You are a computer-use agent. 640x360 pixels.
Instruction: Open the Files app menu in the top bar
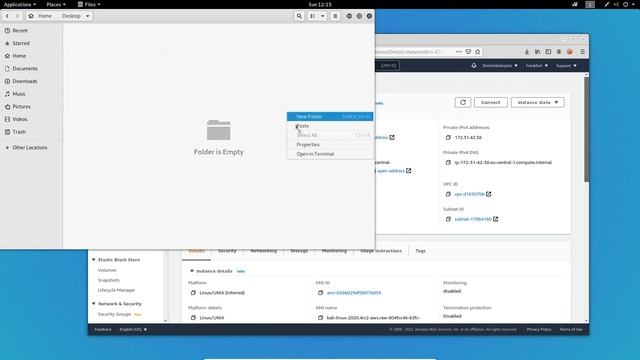pos(89,4)
